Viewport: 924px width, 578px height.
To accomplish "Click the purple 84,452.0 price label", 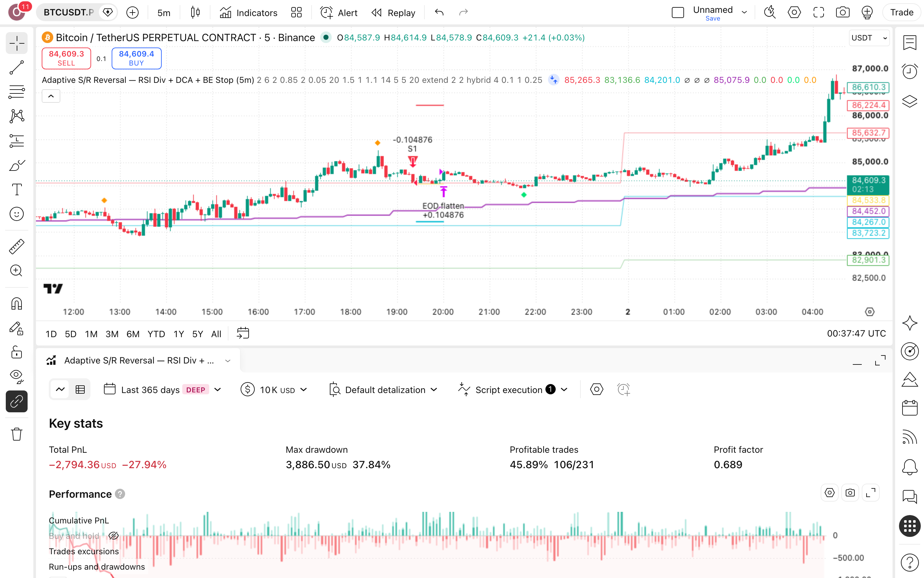I will point(868,211).
